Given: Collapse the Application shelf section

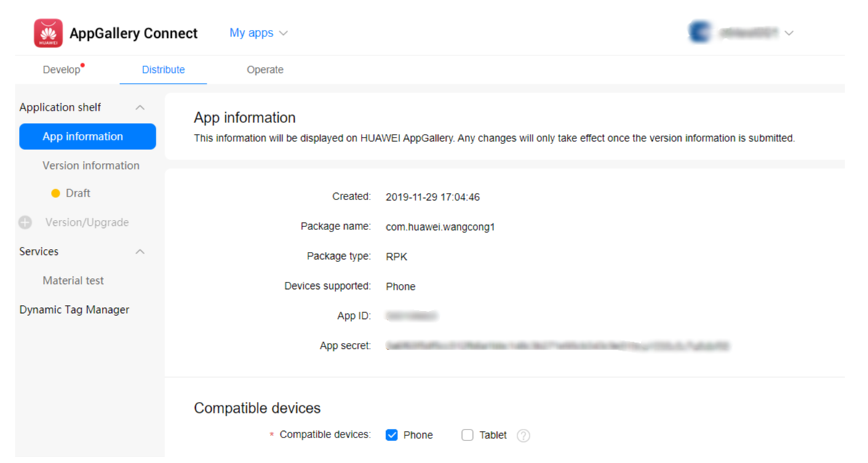Looking at the screenshot, I should coord(140,108).
